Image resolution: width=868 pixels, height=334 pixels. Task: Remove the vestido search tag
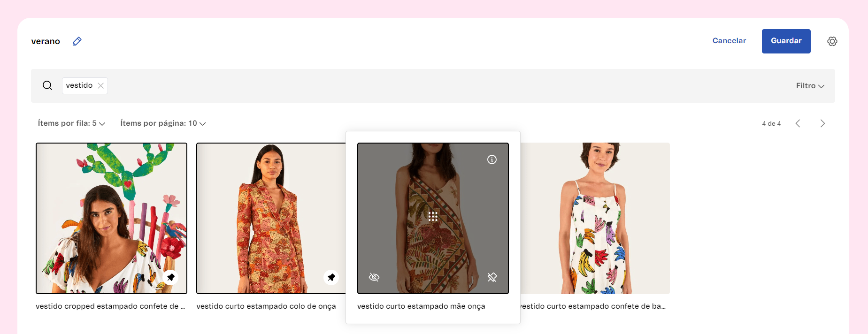[100, 85]
